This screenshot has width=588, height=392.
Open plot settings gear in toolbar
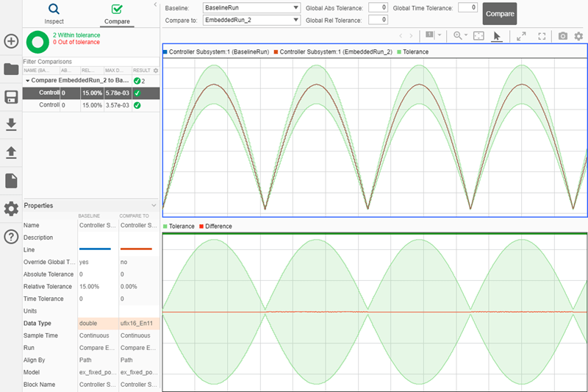[578, 36]
